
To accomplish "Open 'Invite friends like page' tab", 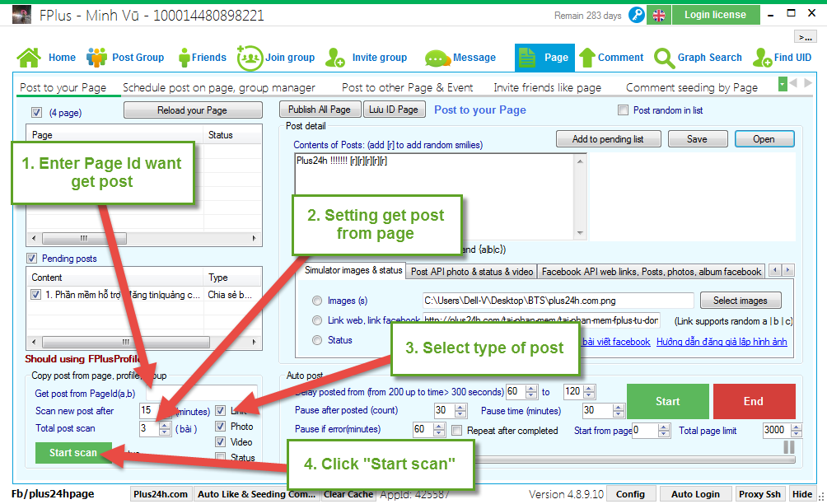I will 548,87.
